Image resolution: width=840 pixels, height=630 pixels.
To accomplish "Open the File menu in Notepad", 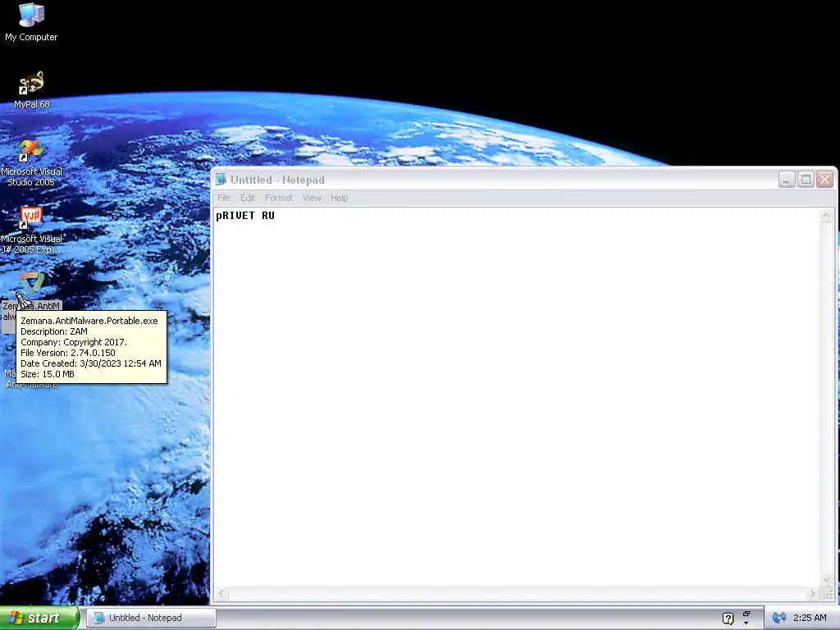I will point(224,198).
